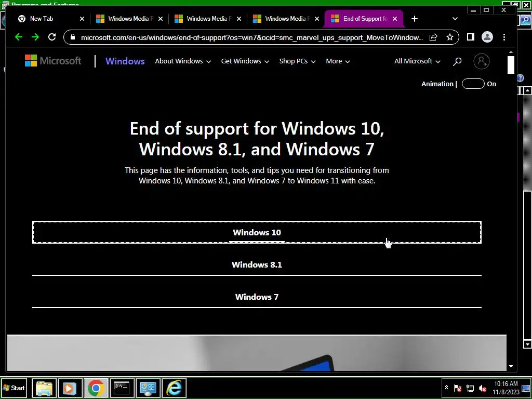The width and height of the screenshot is (532, 399).
Task: Open Chrome's three-dot menu
Action: [504, 37]
